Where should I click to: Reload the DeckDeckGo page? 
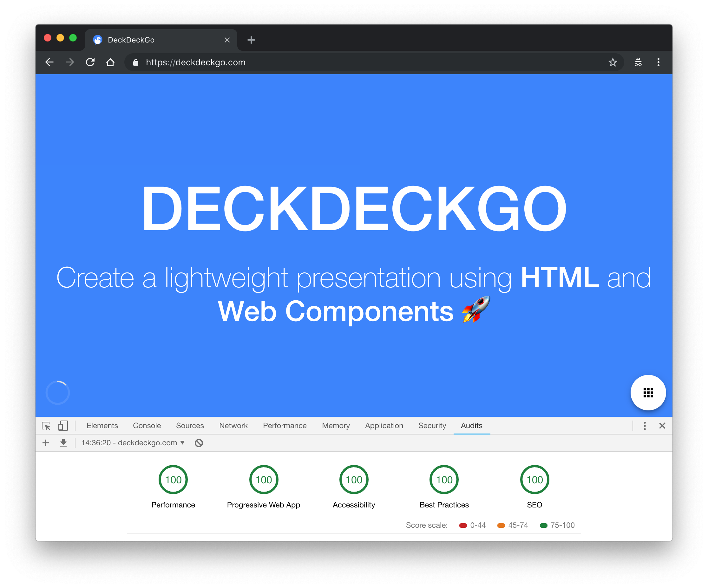90,62
